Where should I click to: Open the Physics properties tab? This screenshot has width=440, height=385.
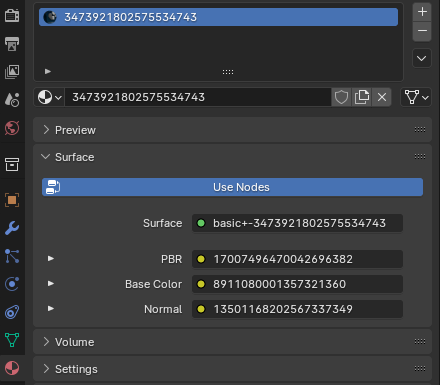coord(12,284)
